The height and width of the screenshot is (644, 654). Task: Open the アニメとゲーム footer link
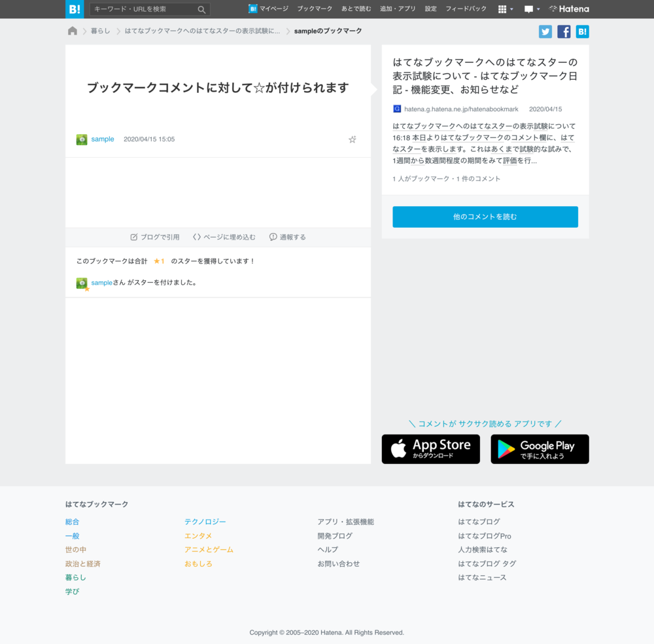pyautogui.click(x=209, y=550)
